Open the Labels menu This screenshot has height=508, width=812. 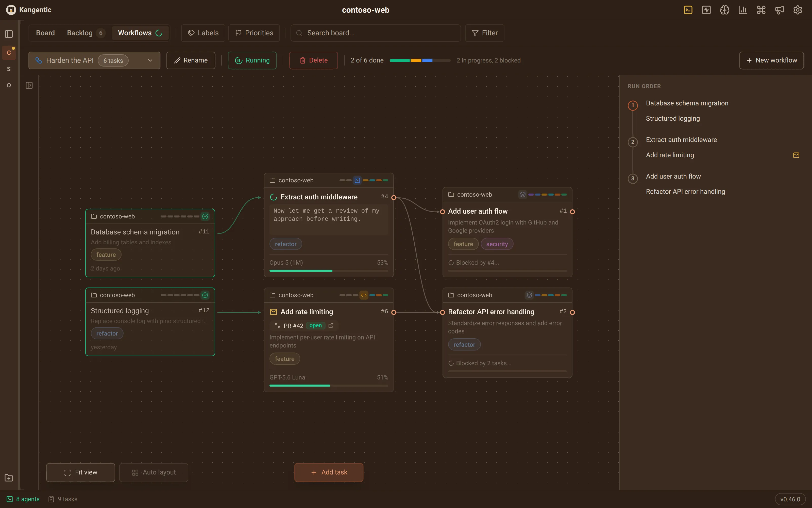pyautogui.click(x=203, y=33)
